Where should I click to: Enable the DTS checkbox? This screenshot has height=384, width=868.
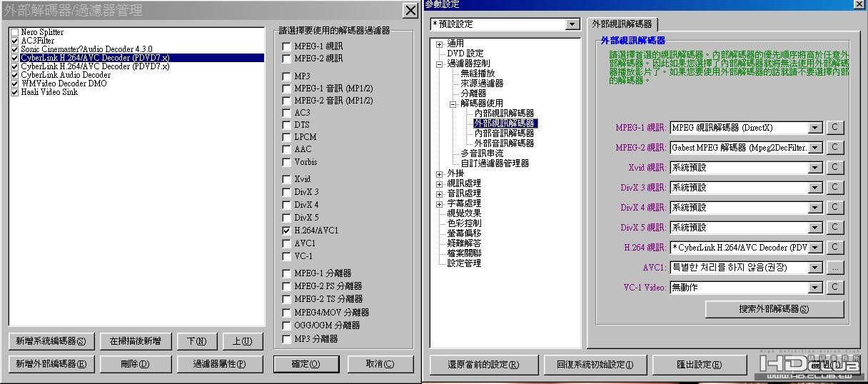click(x=287, y=125)
